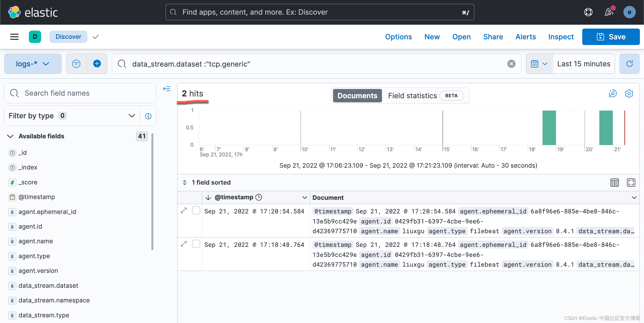Save the current Discover session
644x323 pixels.
[x=611, y=37]
